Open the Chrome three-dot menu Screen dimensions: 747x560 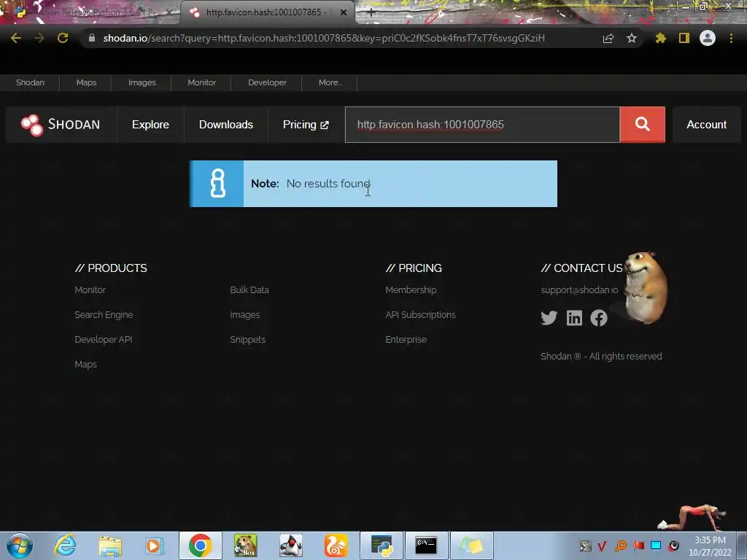731,38
